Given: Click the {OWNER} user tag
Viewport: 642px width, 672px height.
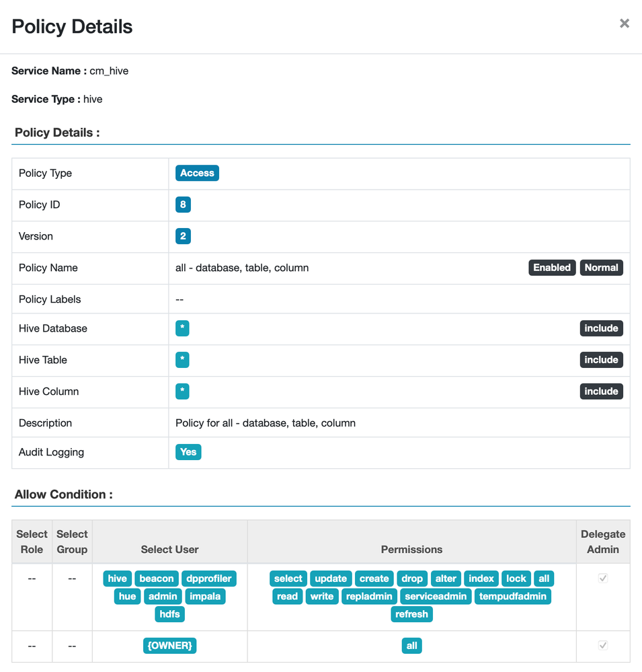Looking at the screenshot, I should (x=170, y=646).
